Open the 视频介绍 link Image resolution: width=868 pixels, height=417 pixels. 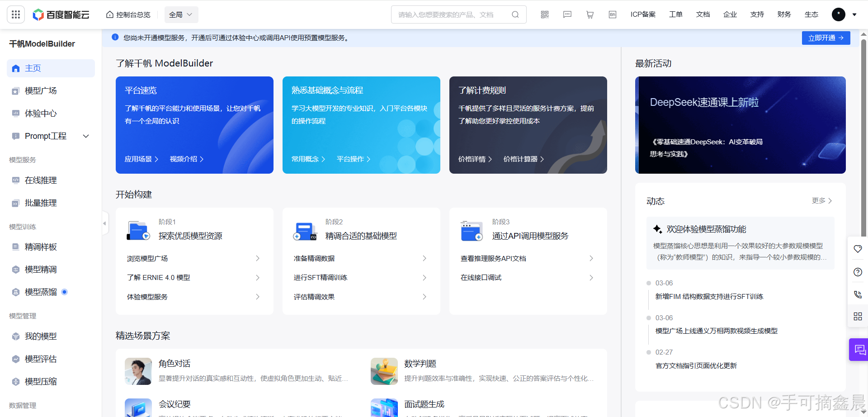[x=187, y=159]
